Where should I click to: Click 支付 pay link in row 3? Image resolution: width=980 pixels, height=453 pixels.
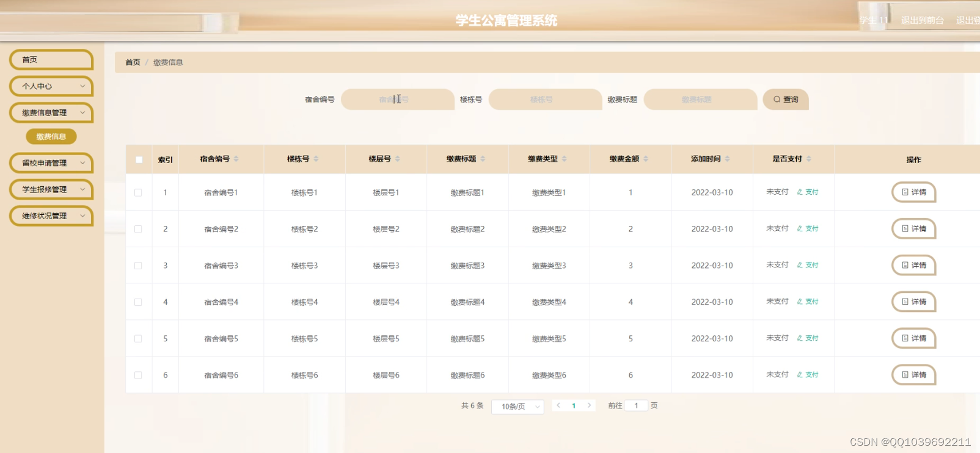tap(808, 265)
